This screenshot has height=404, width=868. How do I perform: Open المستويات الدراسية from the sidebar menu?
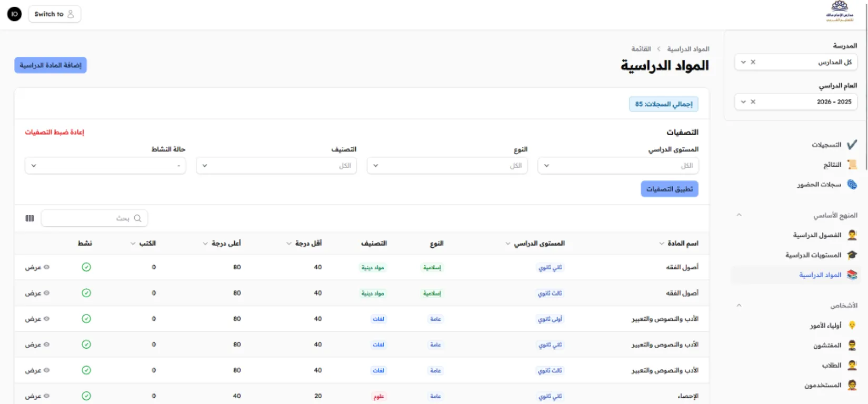pos(813,255)
